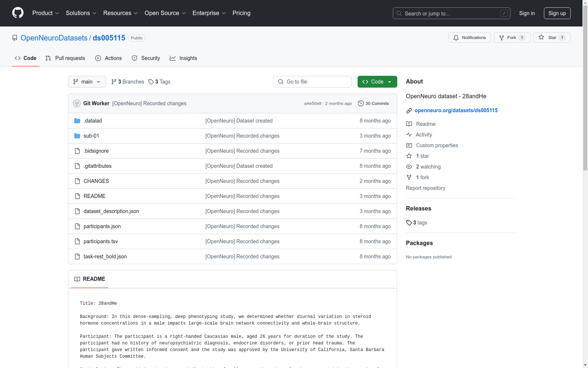Image resolution: width=588 pixels, height=368 pixels.
Task: Click the Go to file input
Action: click(312, 82)
